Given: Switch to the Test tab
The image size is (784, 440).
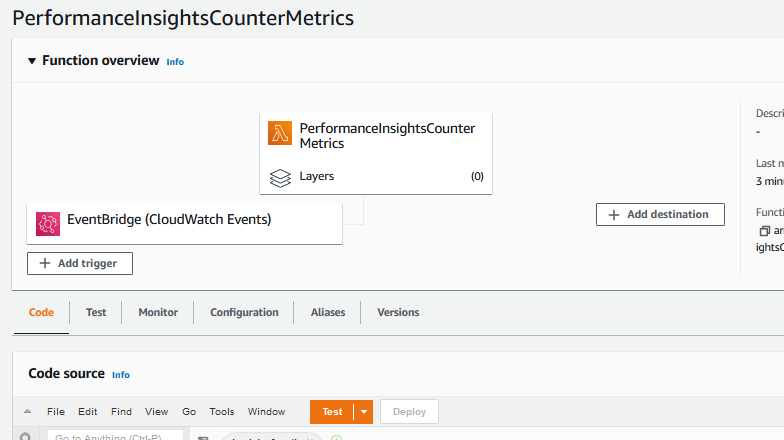Looking at the screenshot, I should point(96,312).
